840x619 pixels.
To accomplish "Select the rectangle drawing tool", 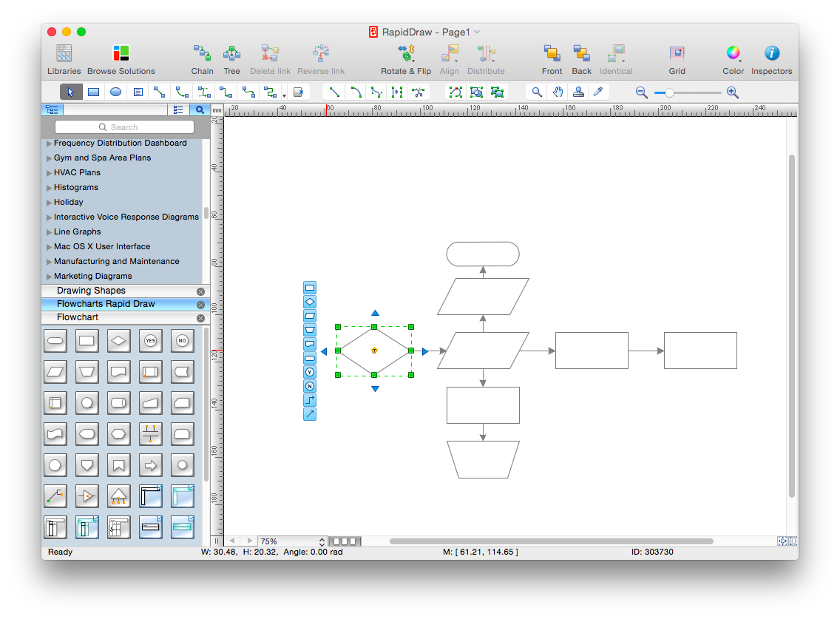I will 93,92.
